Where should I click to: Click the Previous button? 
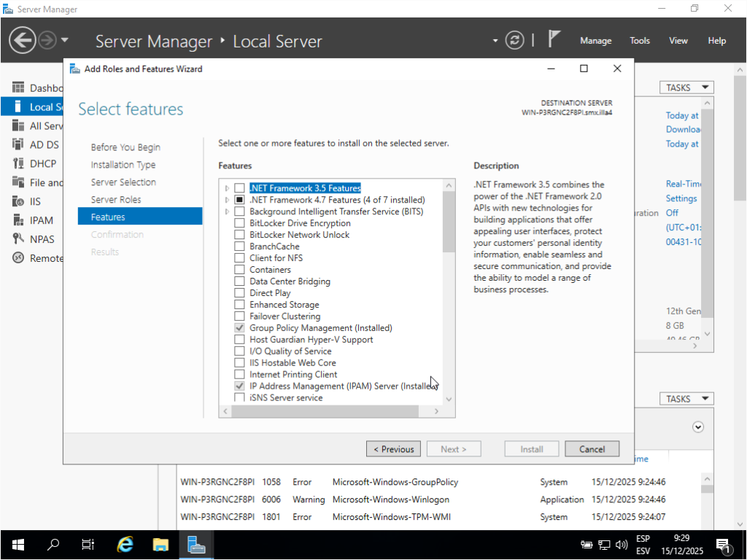click(394, 449)
